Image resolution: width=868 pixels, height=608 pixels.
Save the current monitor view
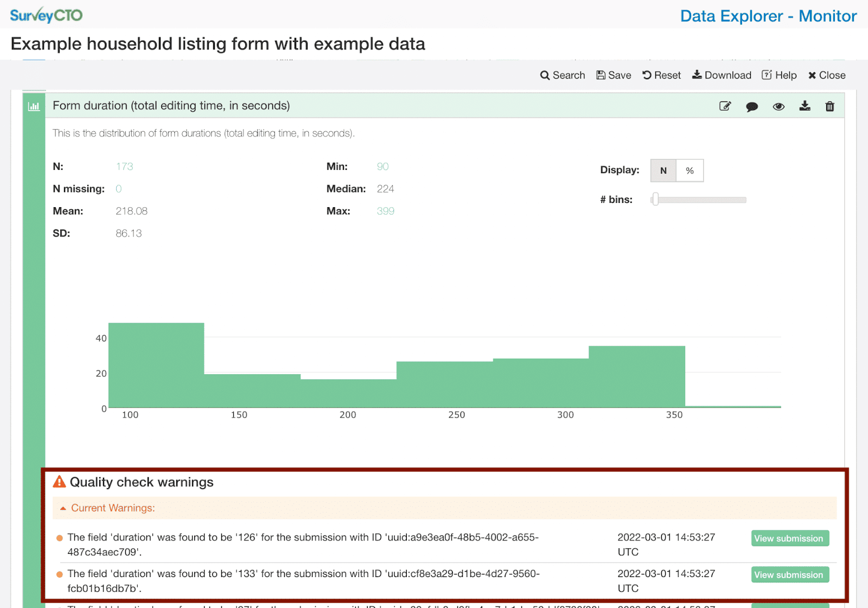(614, 75)
